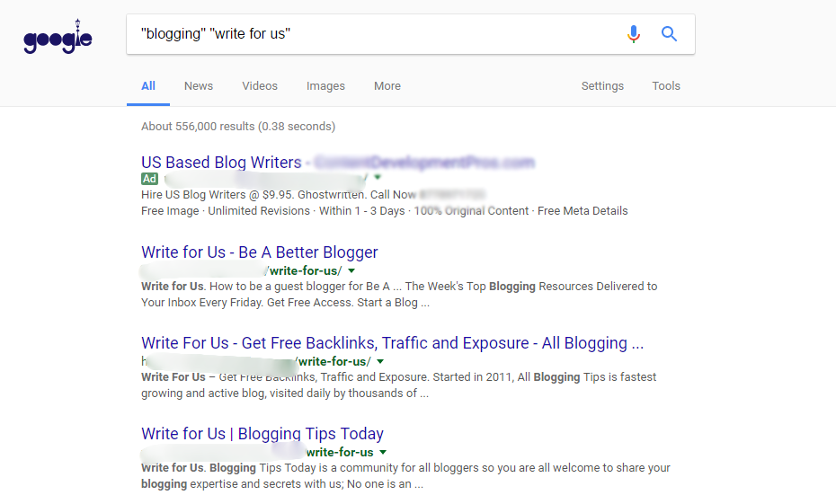Open Write for Us | Blogging Tips Today result
This screenshot has height=504, width=836.
coord(262,434)
